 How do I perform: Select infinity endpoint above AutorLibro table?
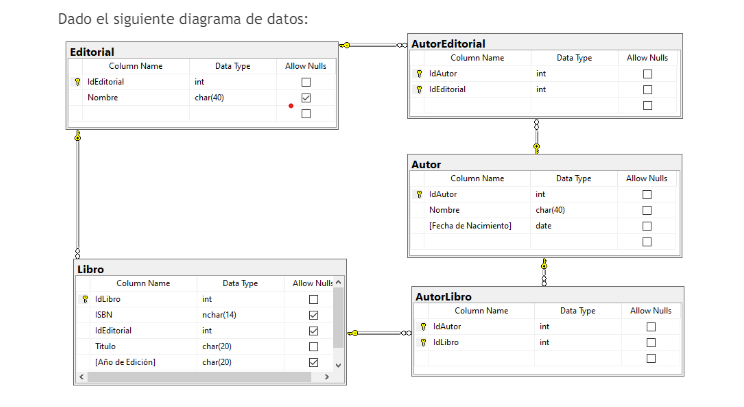coord(544,280)
